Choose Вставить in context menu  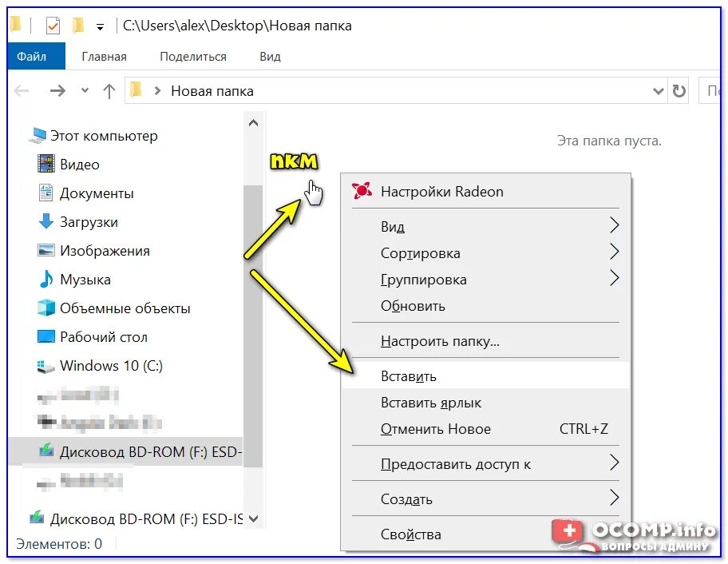[485, 375]
